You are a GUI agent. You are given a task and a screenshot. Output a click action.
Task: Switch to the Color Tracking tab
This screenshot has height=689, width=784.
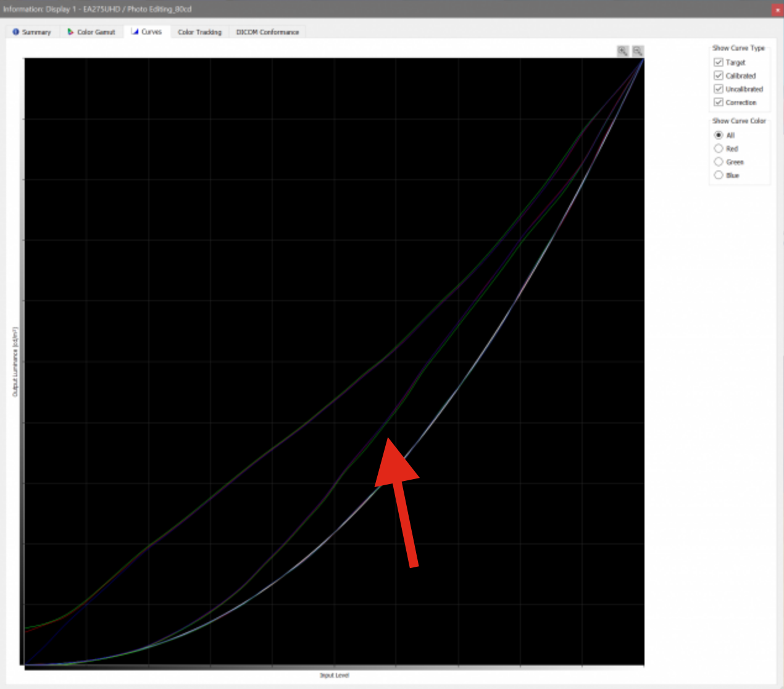(x=199, y=32)
